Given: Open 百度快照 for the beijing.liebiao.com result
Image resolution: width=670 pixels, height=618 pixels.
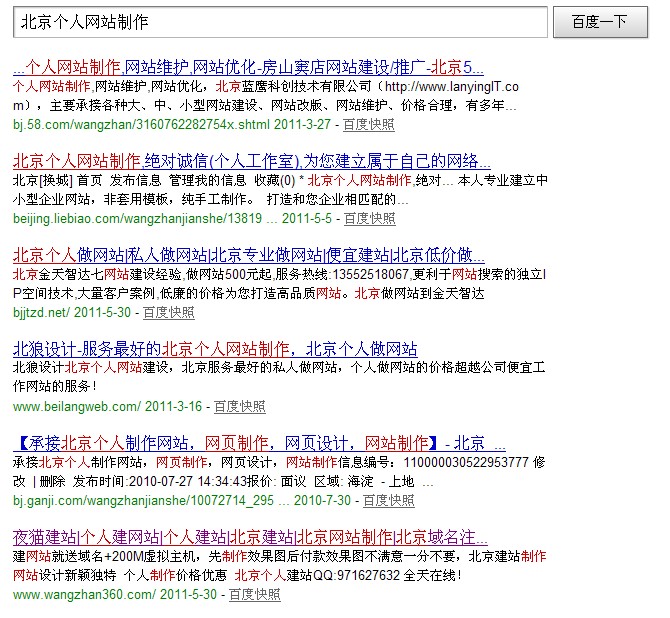Looking at the screenshot, I should pyautogui.click(x=368, y=218).
